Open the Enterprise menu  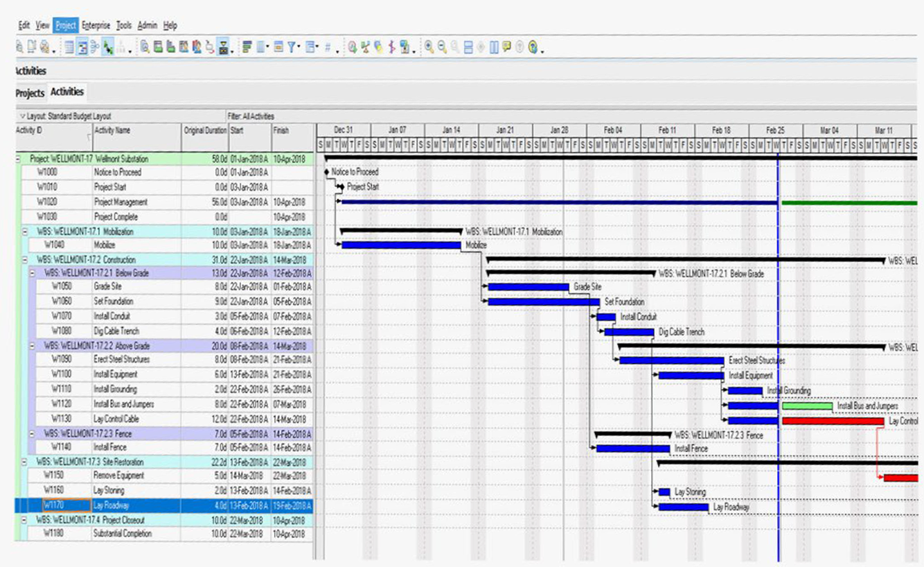(x=96, y=26)
